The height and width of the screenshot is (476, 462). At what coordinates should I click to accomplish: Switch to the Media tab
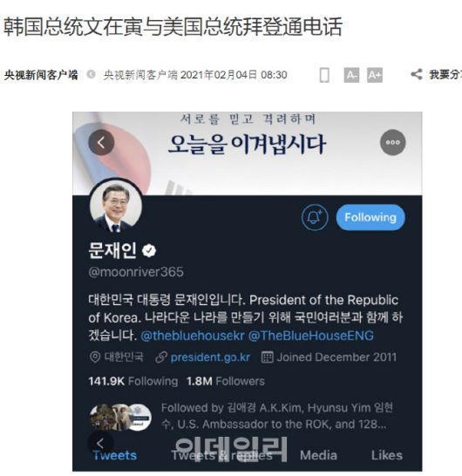tap(318, 455)
